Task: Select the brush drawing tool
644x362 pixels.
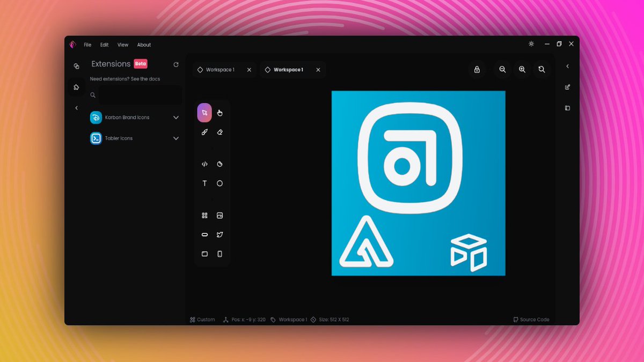Action: pos(204,132)
